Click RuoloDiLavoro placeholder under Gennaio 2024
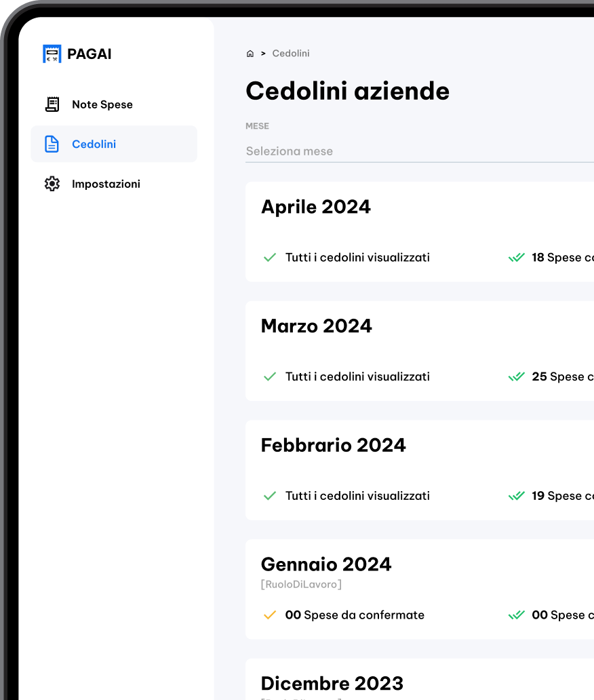Screen dimensions: 594x700 point(301,585)
